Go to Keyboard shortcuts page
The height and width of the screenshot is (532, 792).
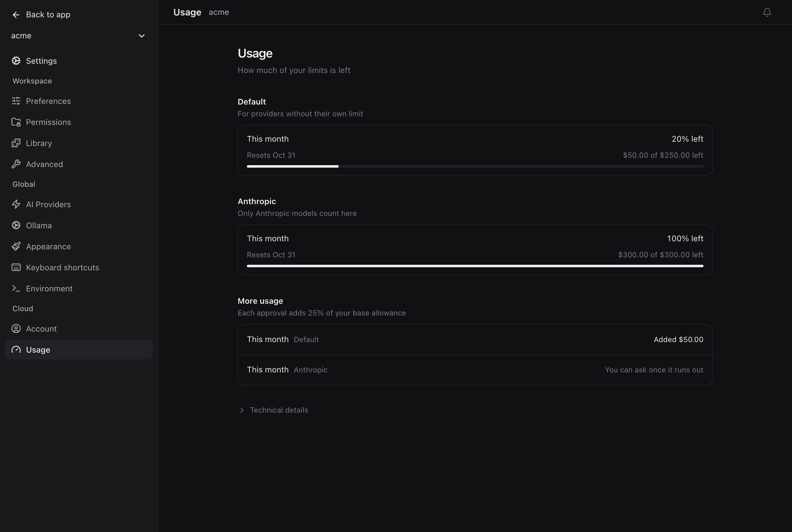click(x=79, y=267)
